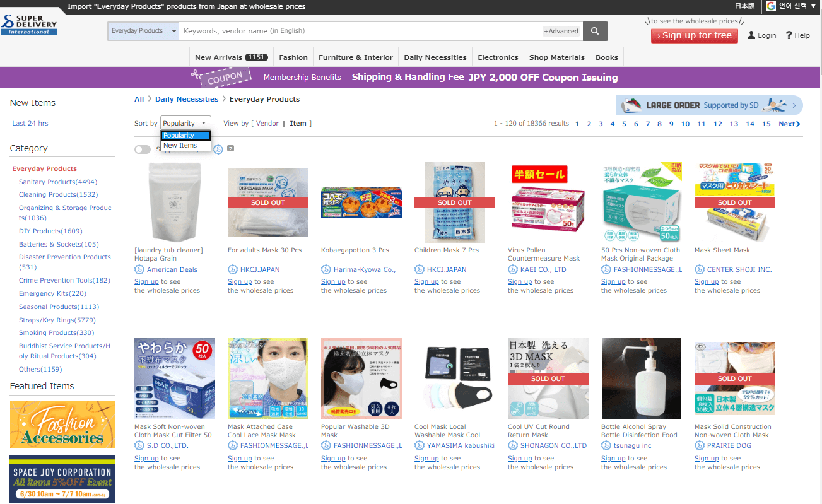Click vendor icon next to American Deals

pos(139,269)
